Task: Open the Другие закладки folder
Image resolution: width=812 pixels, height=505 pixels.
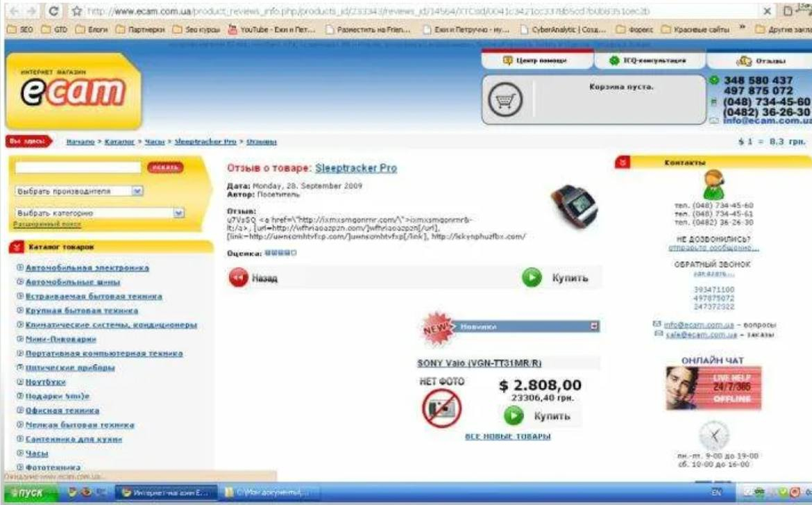Action: pos(784,30)
